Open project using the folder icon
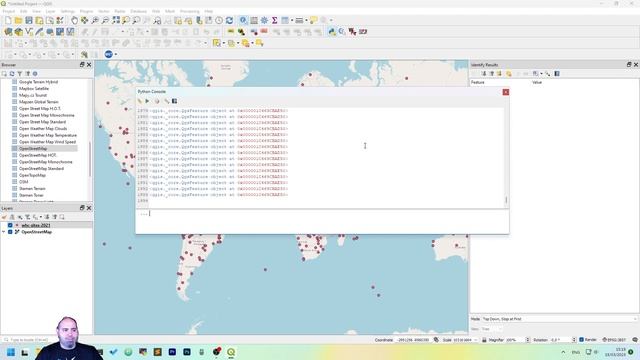 coord(18,20)
